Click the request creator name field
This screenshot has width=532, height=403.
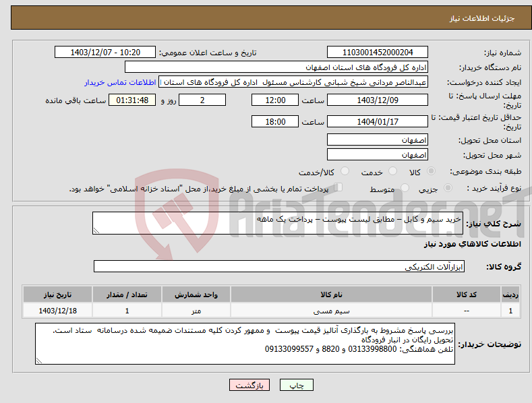click(x=293, y=82)
